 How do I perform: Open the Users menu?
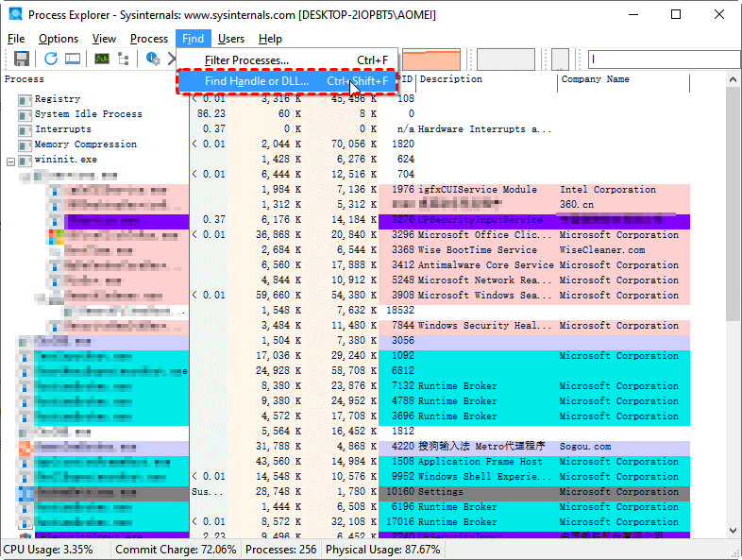(231, 39)
